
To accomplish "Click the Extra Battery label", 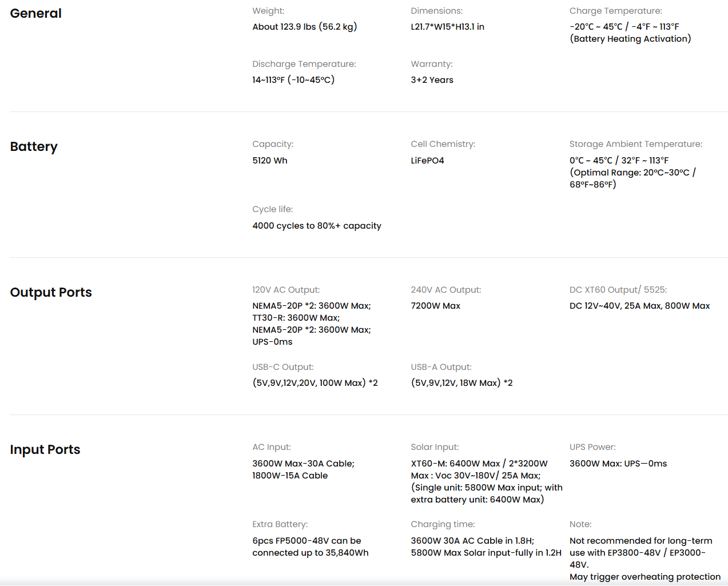I will 280,524.
